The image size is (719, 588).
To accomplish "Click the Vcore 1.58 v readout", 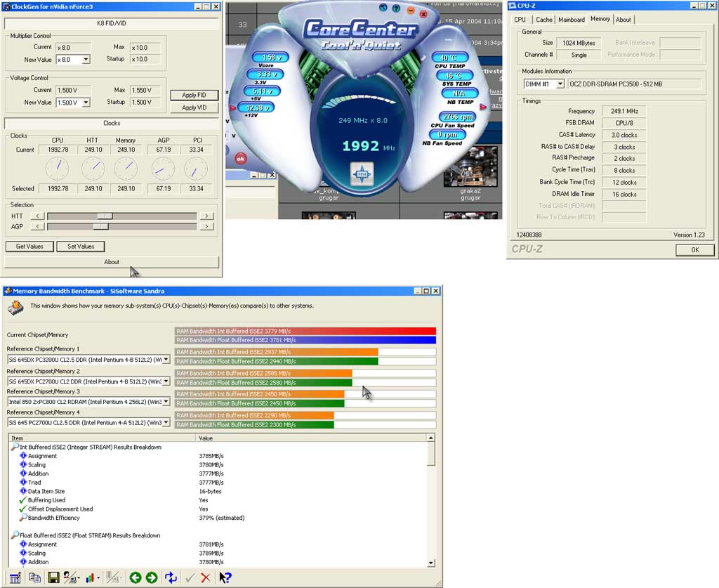I will [x=270, y=58].
